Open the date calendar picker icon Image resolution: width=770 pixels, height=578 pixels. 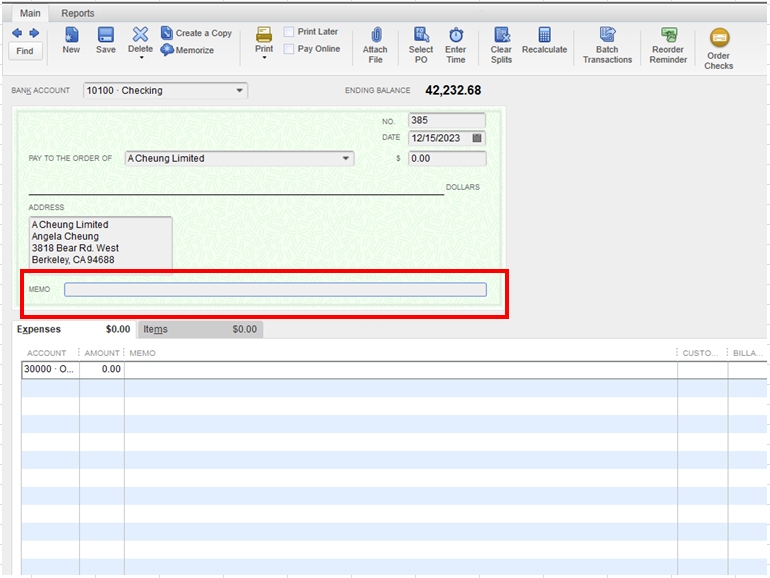point(477,138)
